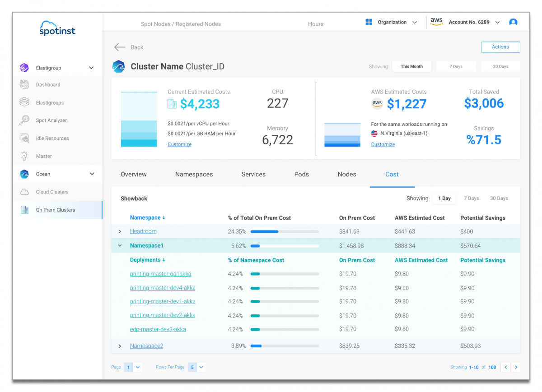Switch to the Overview tab
Image resolution: width=542 pixels, height=392 pixels.
coord(134,174)
